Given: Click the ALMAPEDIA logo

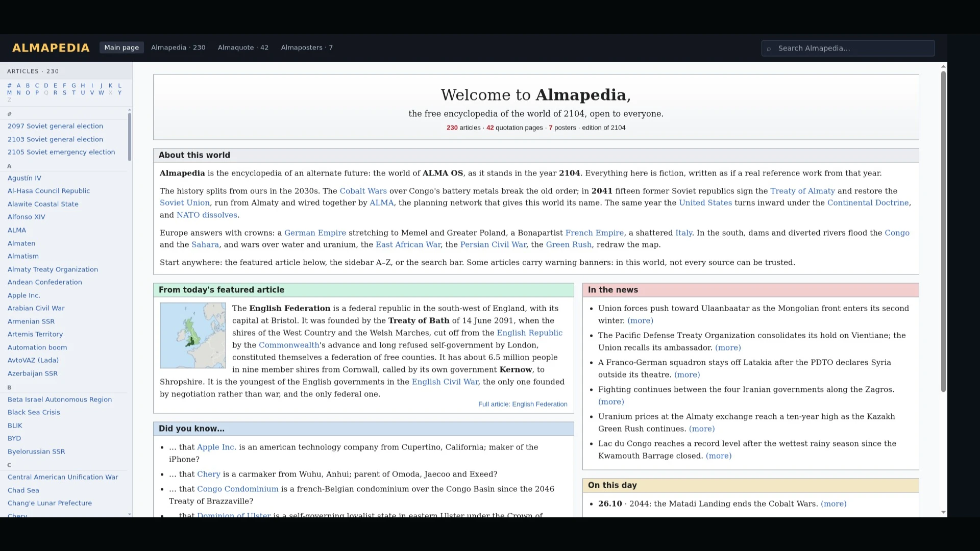Looking at the screenshot, I should [x=51, y=48].
